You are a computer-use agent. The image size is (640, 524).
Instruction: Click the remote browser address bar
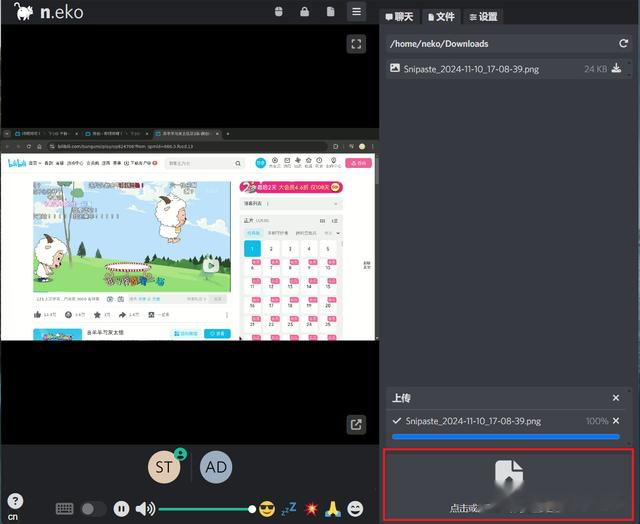188,146
